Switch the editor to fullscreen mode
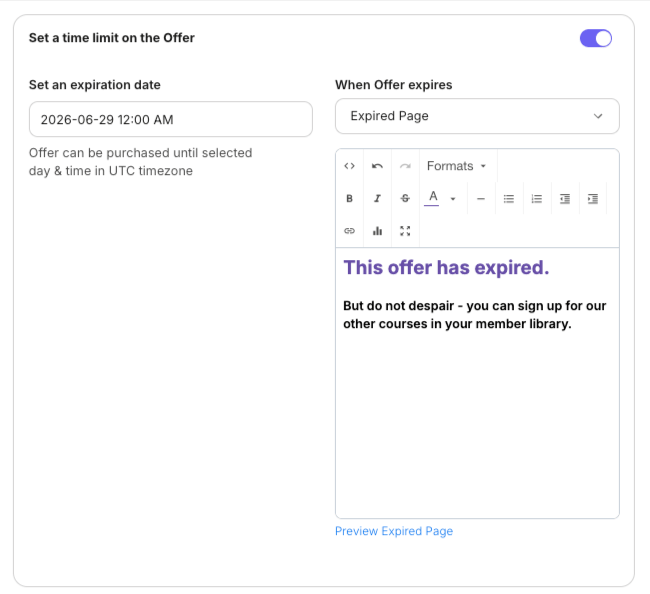The image size is (650, 594). click(x=405, y=230)
